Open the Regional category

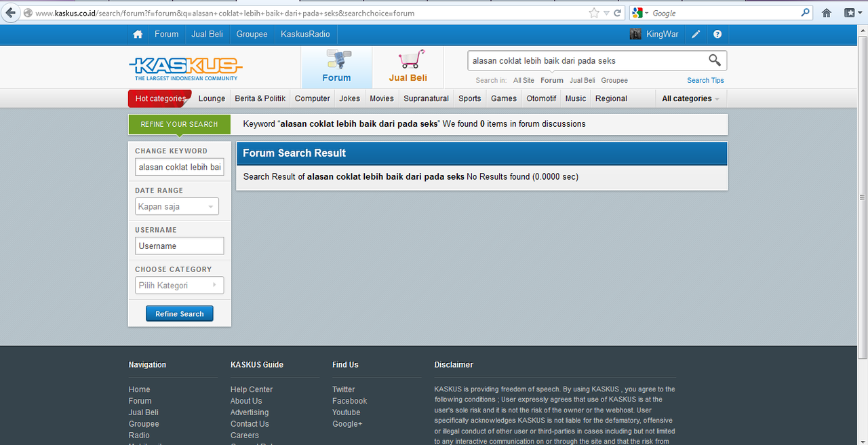(611, 98)
